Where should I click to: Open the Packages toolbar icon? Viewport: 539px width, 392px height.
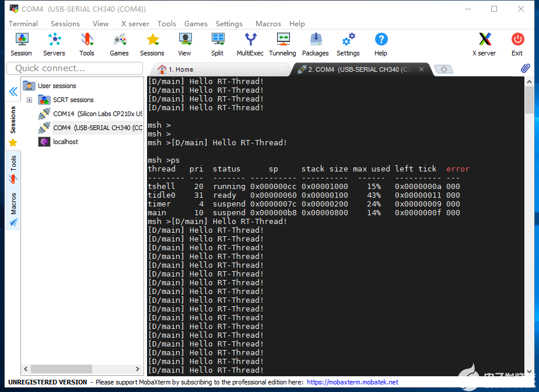tap(315, 44)
